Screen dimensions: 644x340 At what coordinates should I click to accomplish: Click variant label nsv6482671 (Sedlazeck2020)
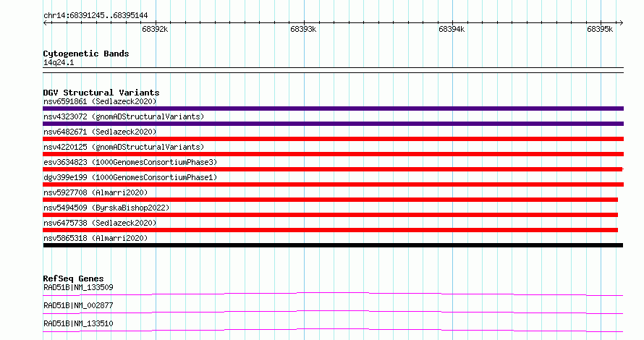[x=100, y=132]
